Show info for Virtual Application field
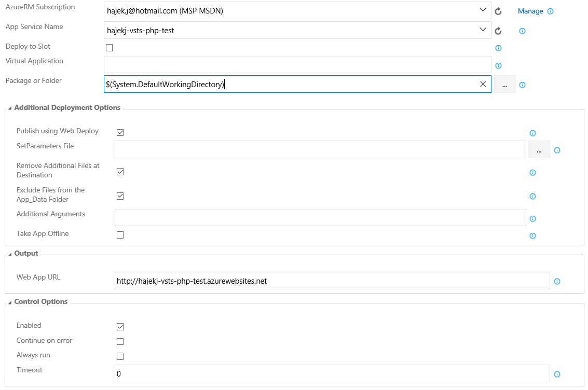The width and height of the screenshot is (588, 390). (x=498, y=66)
